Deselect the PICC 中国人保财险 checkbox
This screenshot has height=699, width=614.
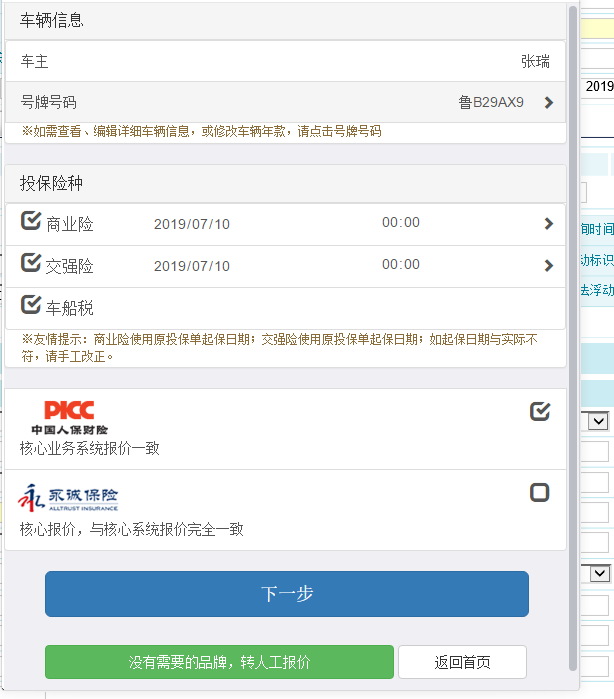(x=540, y=411)
